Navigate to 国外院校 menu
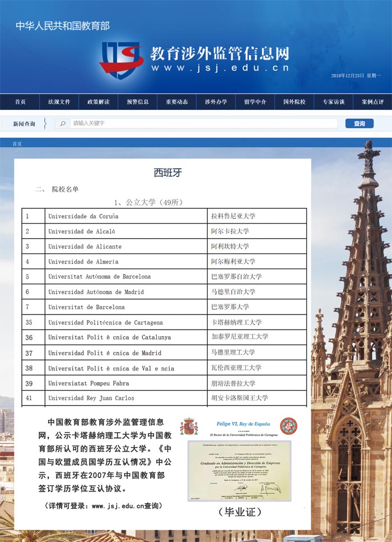Screen dimensions: 392x542 [x=295, y=102]
